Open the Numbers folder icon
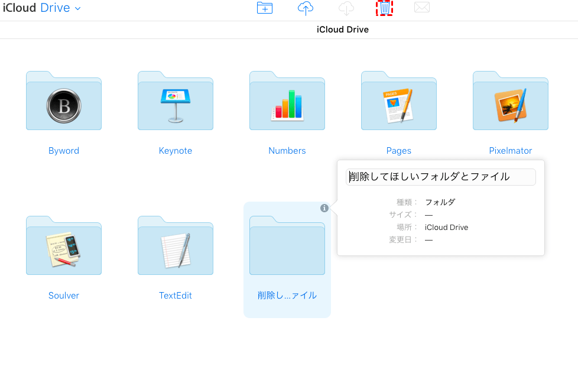 287,101
